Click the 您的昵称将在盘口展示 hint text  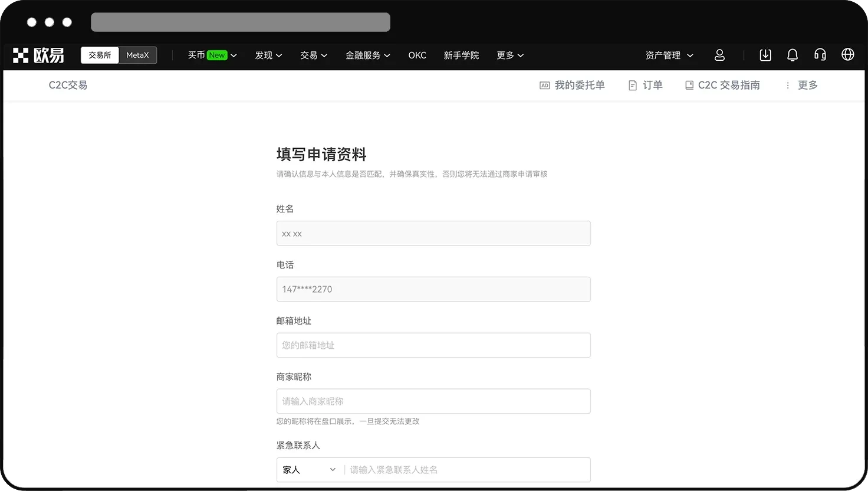pyautogui.click(x=348, y=421)
